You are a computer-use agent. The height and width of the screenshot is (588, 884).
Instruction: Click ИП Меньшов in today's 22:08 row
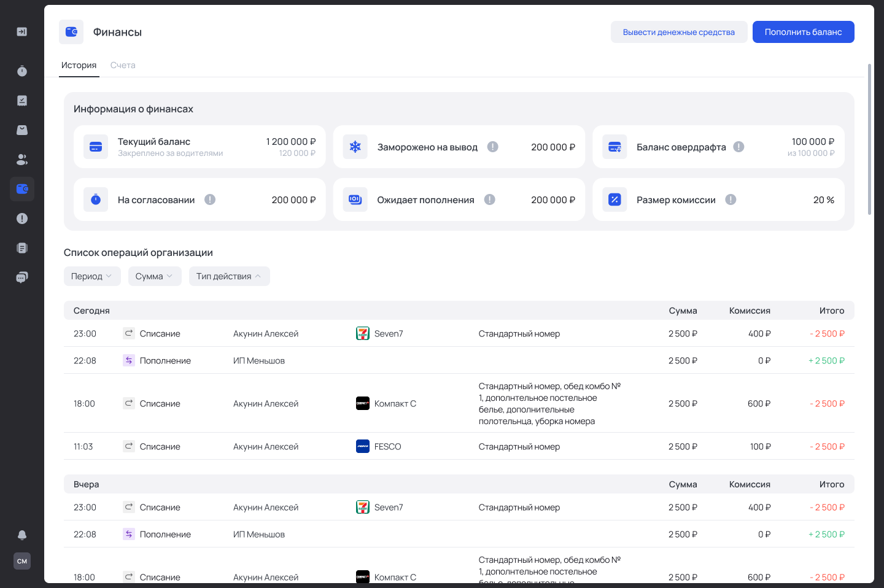259,360
